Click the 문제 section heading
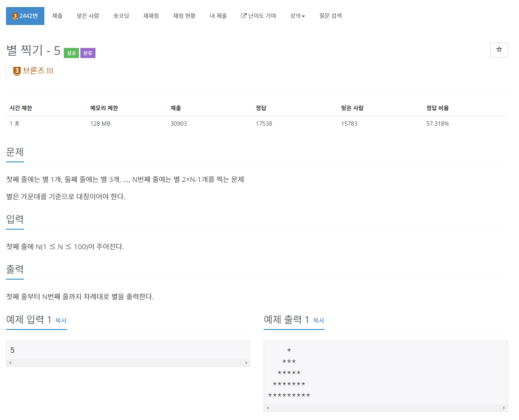519x420 pixels. (x=15, y=152)
